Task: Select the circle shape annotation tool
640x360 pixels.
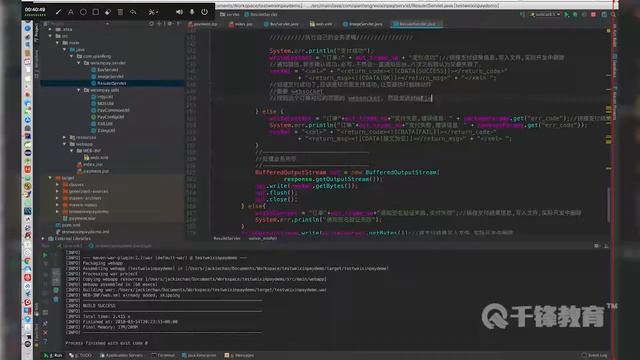Action: point(83,12)
